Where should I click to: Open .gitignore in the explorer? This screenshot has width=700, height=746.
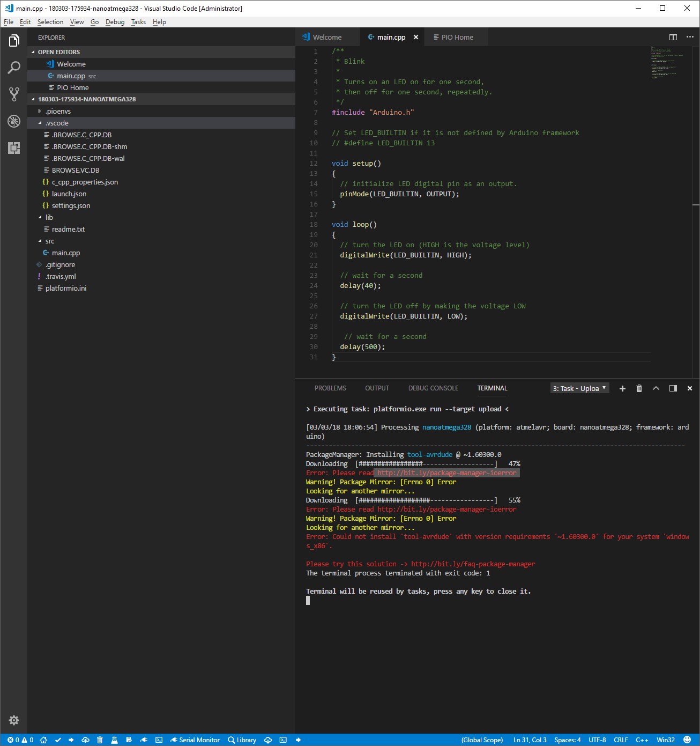pos(161,264)
